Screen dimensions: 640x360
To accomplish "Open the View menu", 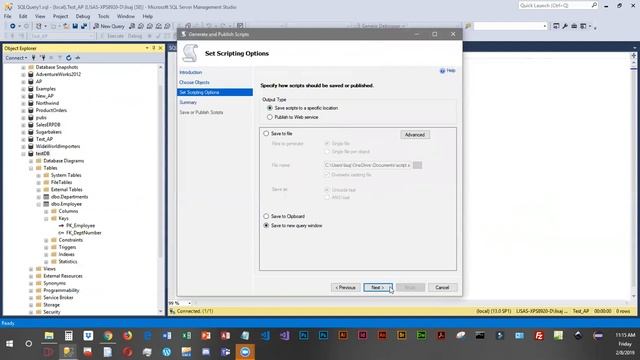I will click(x=40, y=16).
